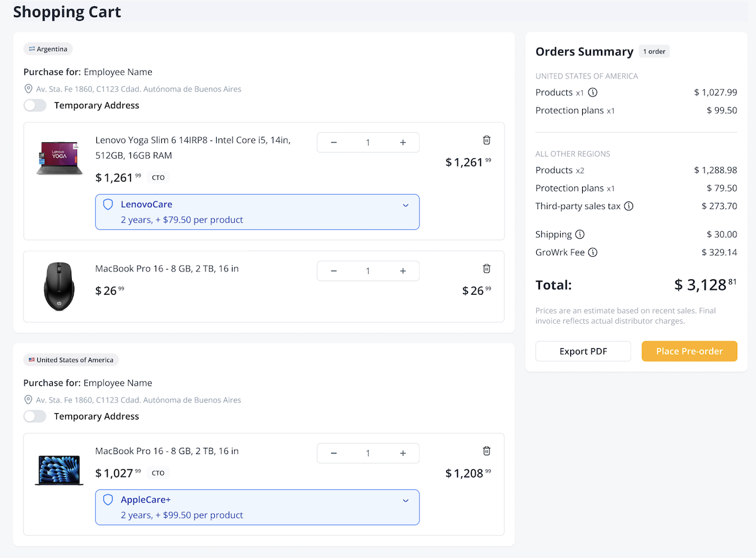Decrease quantity of Lenovo Yoga Slim 6

(334, 142)
